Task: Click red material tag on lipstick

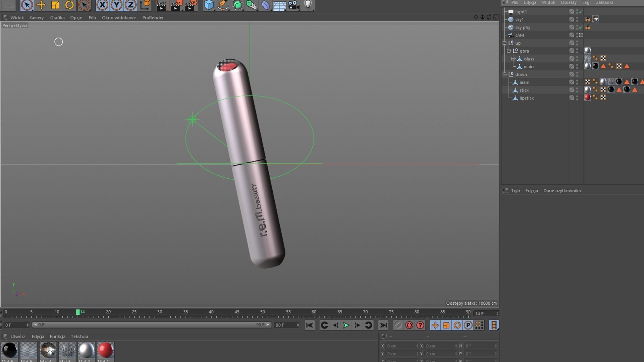Action: (587, 98)
